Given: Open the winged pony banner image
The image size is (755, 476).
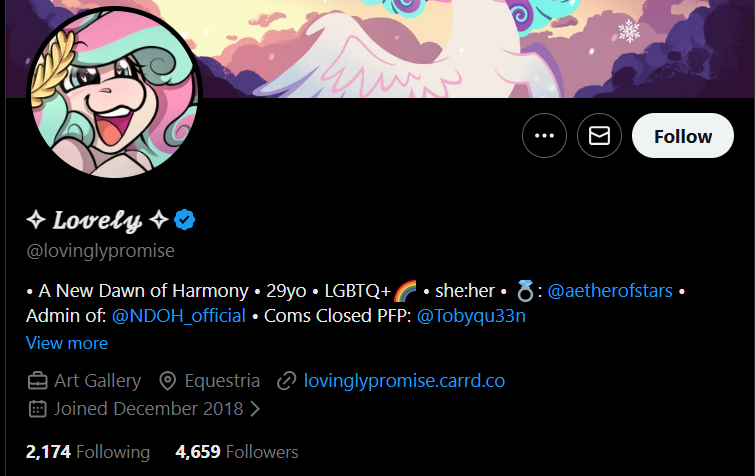Looking at the screenshot, I should (380, 49).
